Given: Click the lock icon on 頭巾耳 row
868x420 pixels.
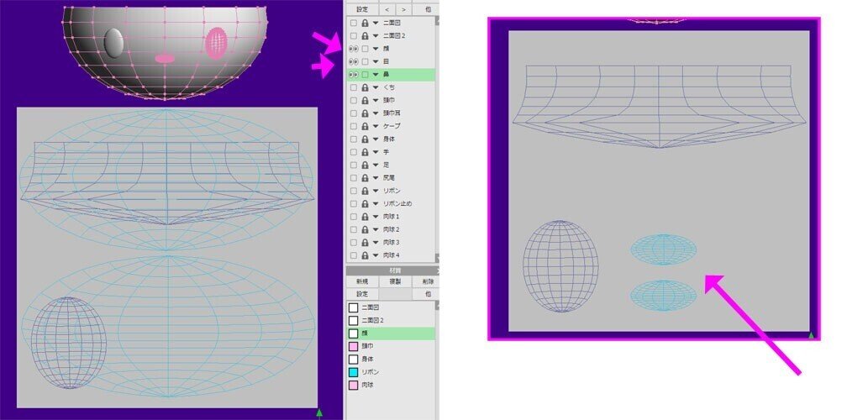Looking at the screenshot, I should 365,113.
